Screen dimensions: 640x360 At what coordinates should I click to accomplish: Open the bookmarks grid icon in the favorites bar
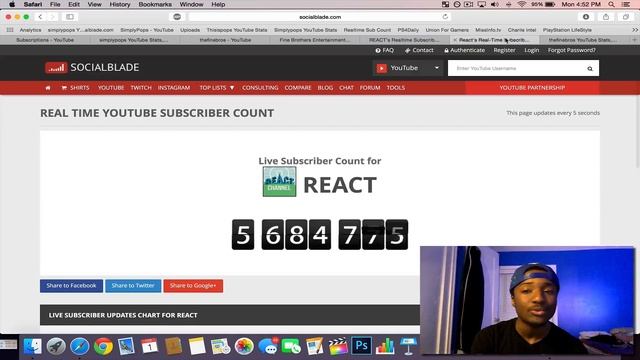point(10,30)
